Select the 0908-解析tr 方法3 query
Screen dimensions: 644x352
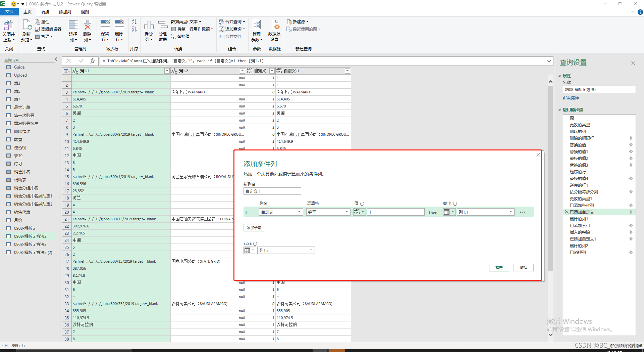click(x=30, y=245)
